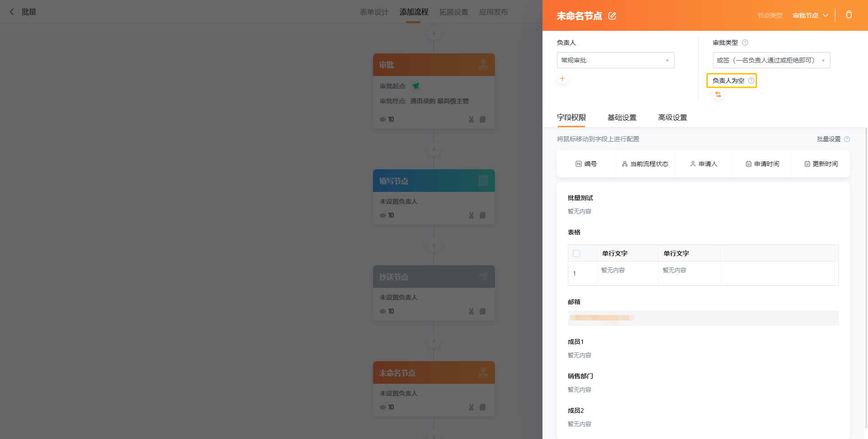Click the help icon beside 审批类型

point(745,43)
